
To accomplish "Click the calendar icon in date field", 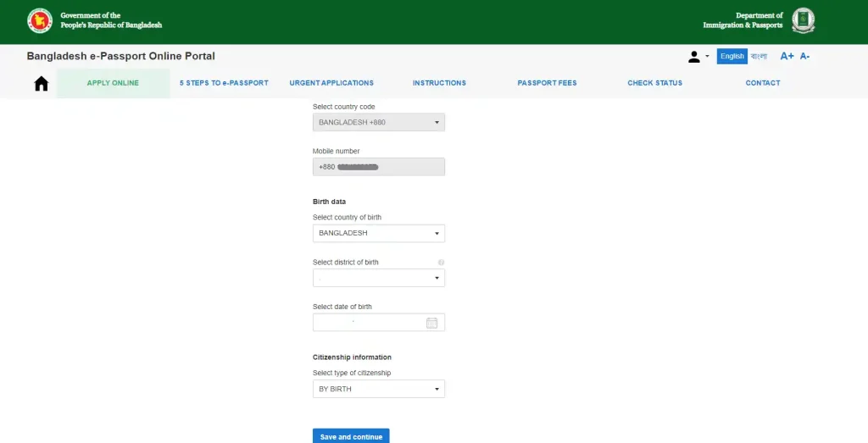I will coord(431,323).
